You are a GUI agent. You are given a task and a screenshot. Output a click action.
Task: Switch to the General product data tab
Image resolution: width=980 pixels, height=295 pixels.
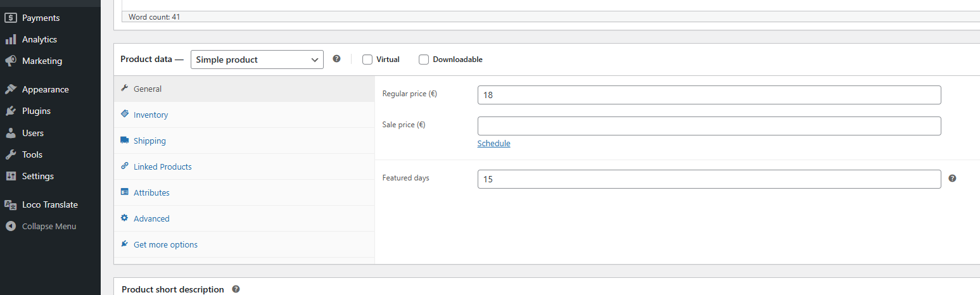pyautogui.click(x=244, y=89)
